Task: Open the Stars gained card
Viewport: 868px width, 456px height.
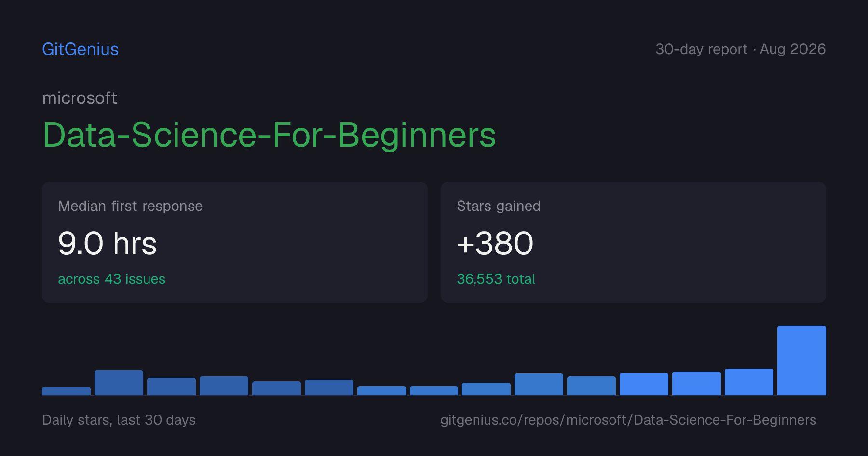Action: (633, 242)
